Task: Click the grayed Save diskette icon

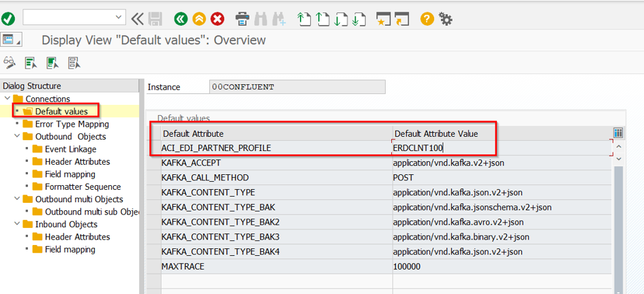Action: click(x=155, y=18)
